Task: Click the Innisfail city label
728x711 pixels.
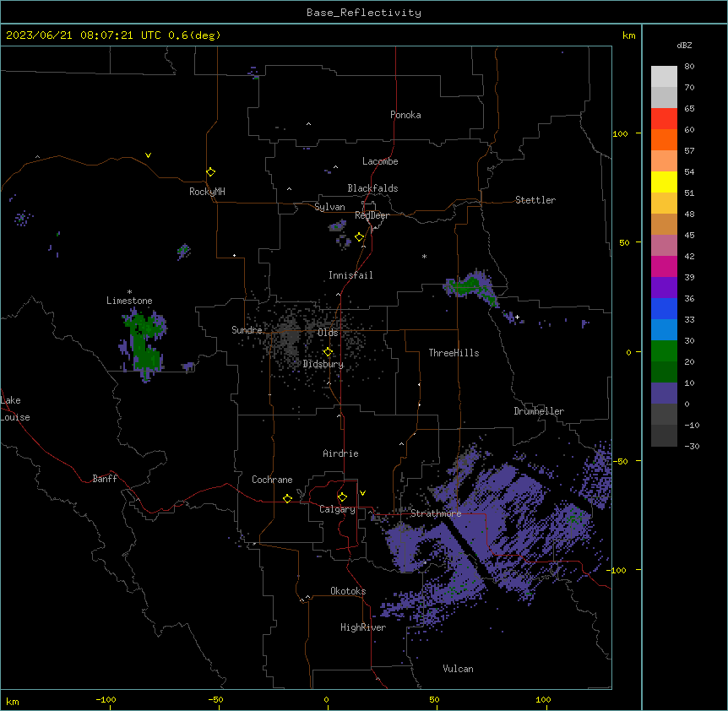Action: coord(350,275)
